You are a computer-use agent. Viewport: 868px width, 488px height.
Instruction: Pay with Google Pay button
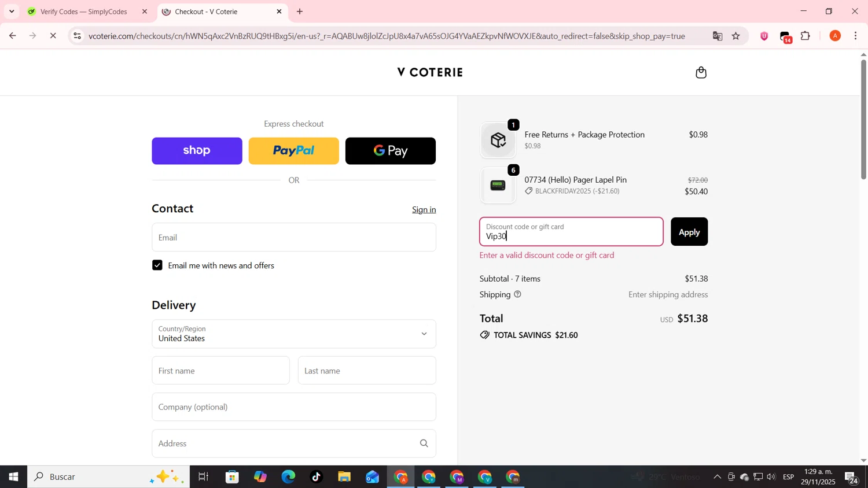pyautogui.click(x=391, y=151)
